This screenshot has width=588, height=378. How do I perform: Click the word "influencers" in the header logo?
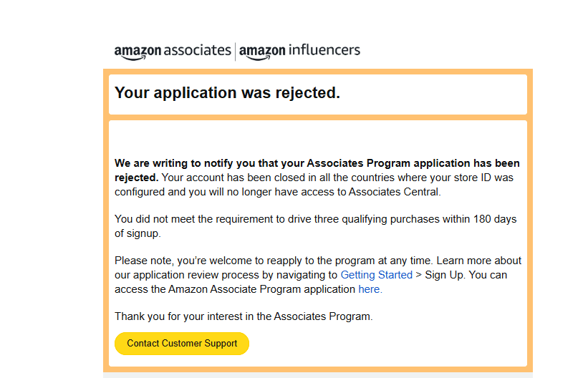click(x=324, y=50)
